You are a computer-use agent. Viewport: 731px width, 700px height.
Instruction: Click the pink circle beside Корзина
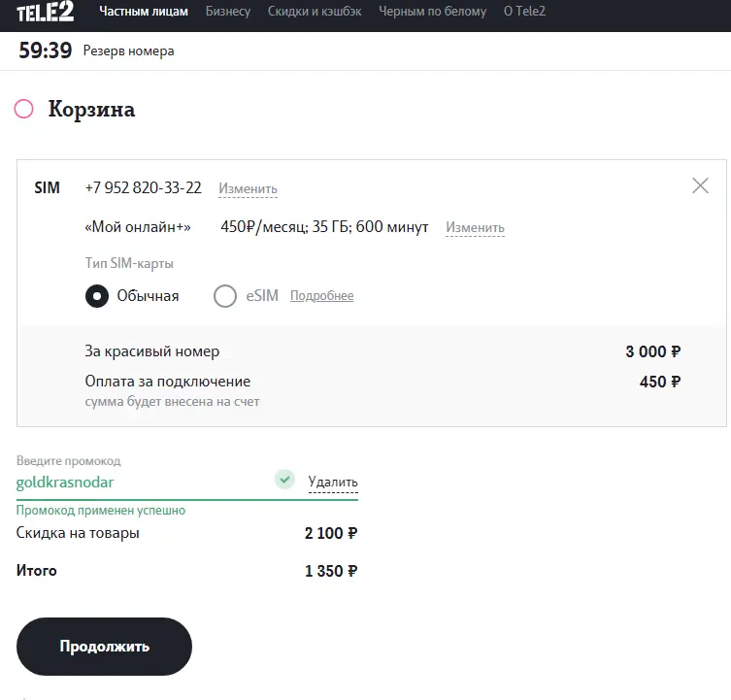[23, 109]
